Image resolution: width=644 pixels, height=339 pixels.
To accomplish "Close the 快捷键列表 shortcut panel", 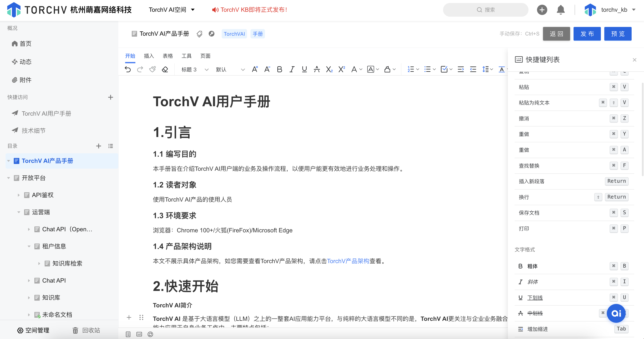I will tap(635, 60).
